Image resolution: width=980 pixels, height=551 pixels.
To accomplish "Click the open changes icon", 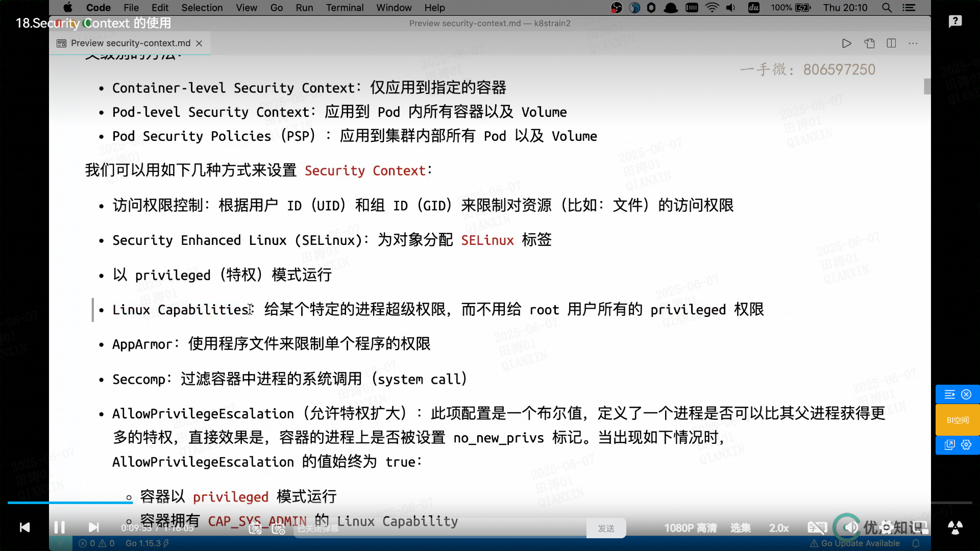I will (x=869, y=43).
